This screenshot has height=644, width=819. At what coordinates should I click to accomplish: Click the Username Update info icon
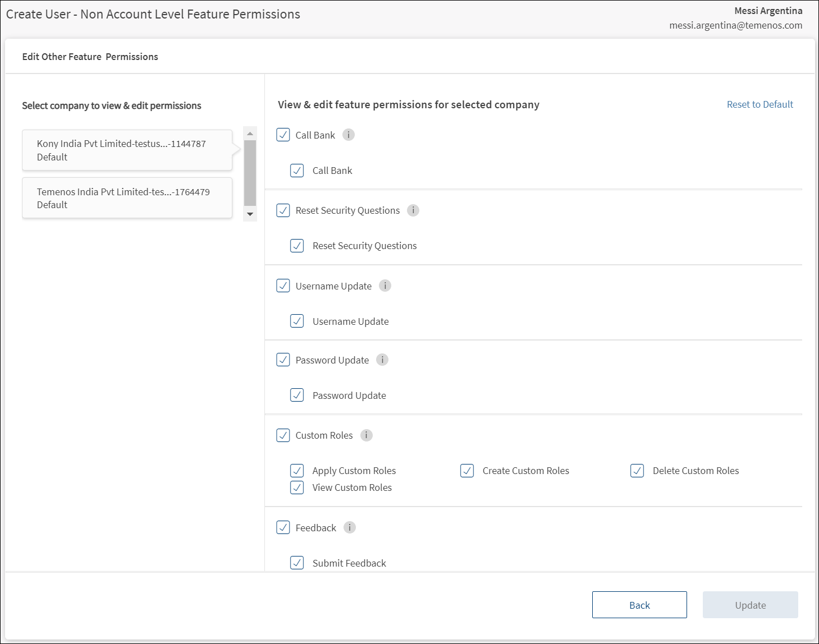385,286
